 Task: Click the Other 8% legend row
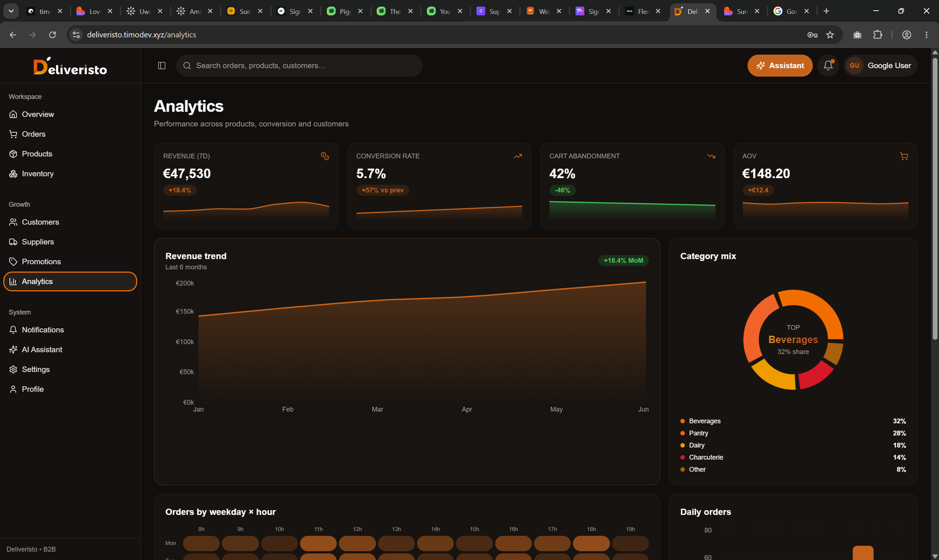coord(793,469)
